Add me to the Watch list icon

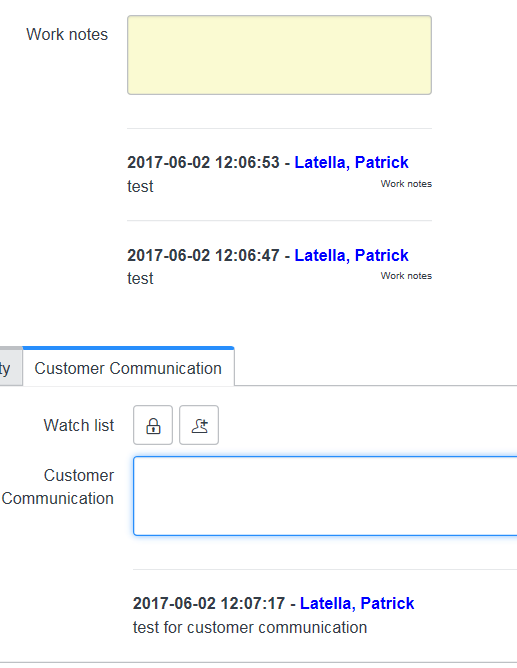[199, 425]
